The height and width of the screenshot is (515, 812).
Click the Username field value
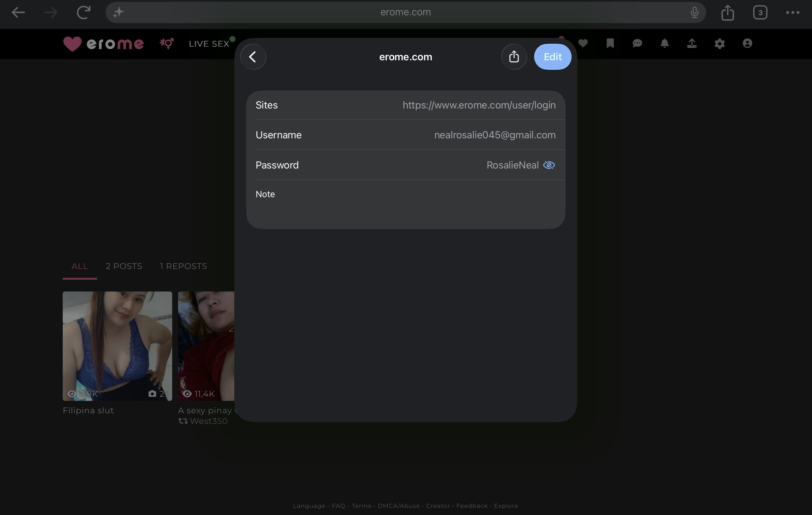(495, 135)
